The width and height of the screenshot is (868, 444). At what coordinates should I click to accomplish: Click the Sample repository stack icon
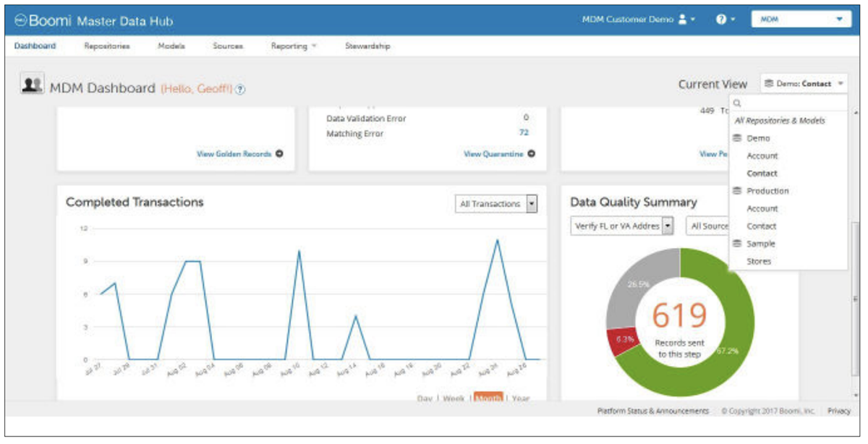[737, 244]
